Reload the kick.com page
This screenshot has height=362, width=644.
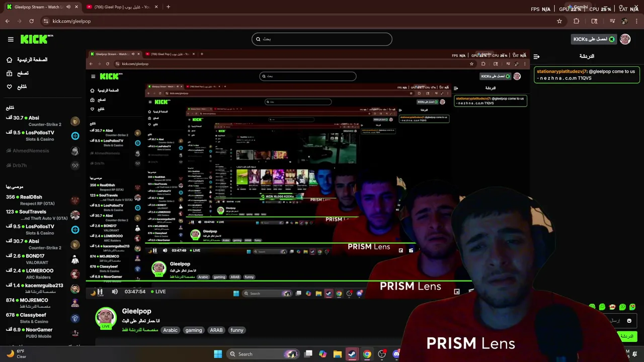coord(32,21)
